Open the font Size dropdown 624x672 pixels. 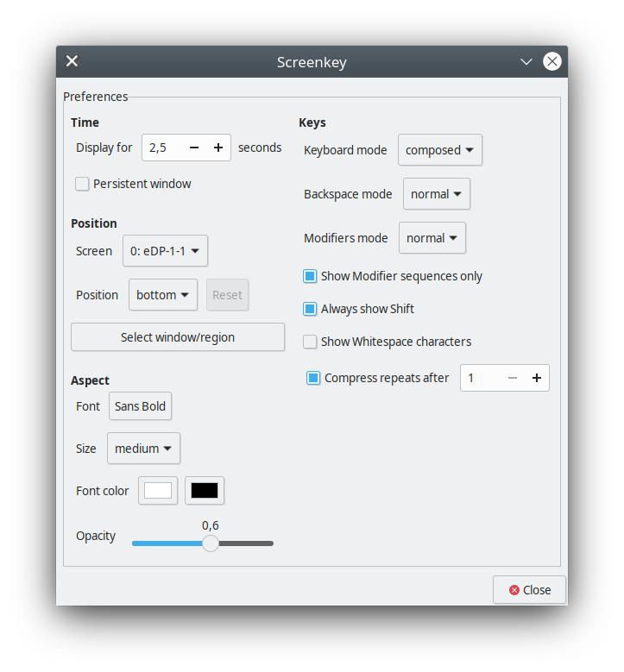pos(143,449)
